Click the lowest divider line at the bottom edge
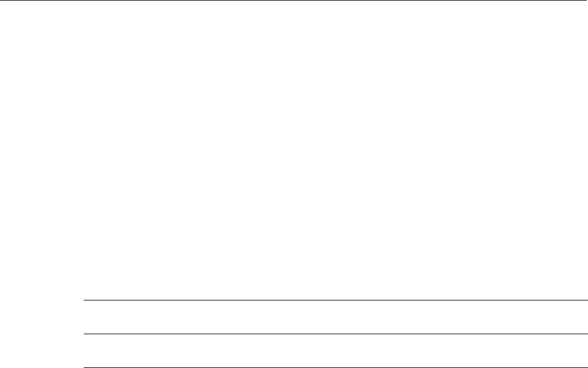The image size is (588, 368). [x=335, y=367]
